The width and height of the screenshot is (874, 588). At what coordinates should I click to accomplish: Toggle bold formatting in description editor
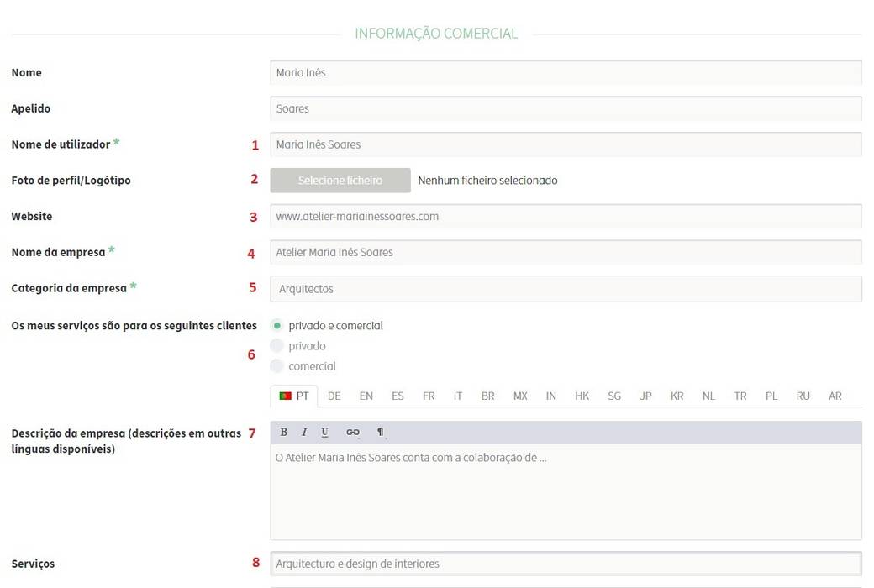pos(284,432)
